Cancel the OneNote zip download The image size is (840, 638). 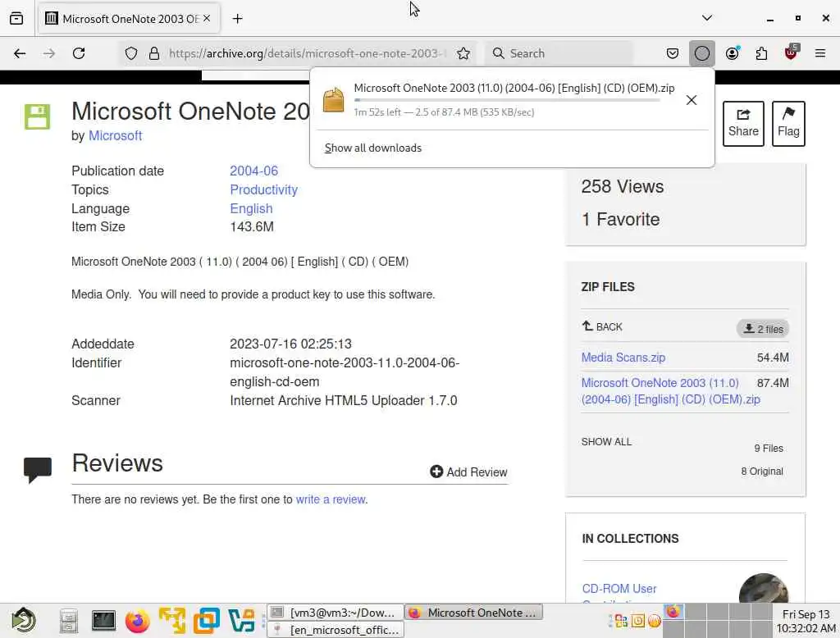click(x=691, y=100)
